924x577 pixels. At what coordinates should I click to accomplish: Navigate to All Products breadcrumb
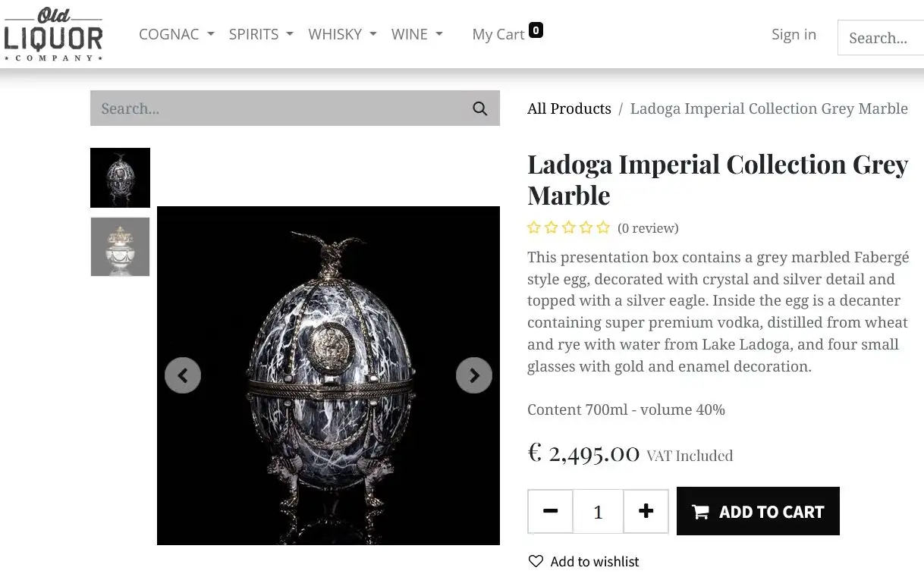coord(569,108)
